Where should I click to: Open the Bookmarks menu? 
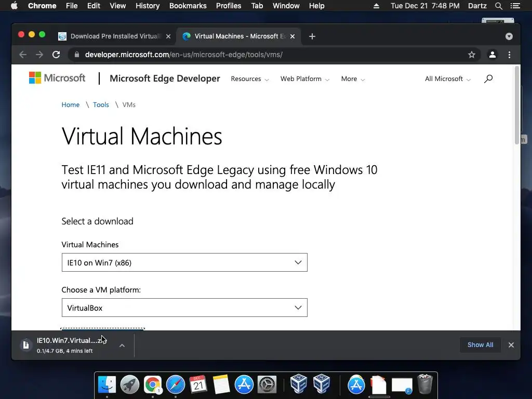[x=188, y=6]
